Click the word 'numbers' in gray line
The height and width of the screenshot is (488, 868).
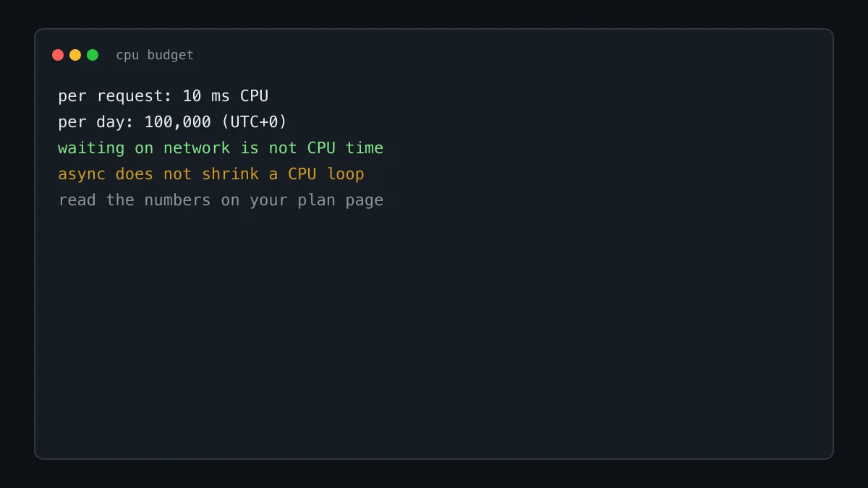click(177, 200)
